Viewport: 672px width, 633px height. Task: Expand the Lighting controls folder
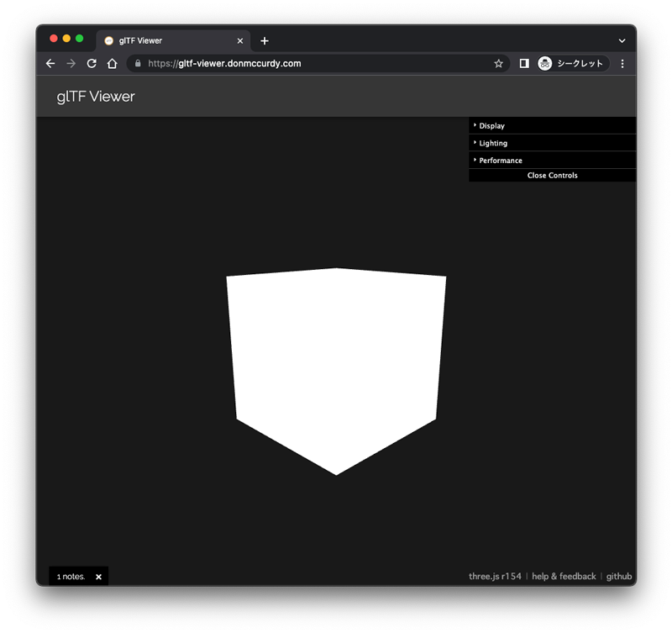pyautogui.click(x=553, y=143)
